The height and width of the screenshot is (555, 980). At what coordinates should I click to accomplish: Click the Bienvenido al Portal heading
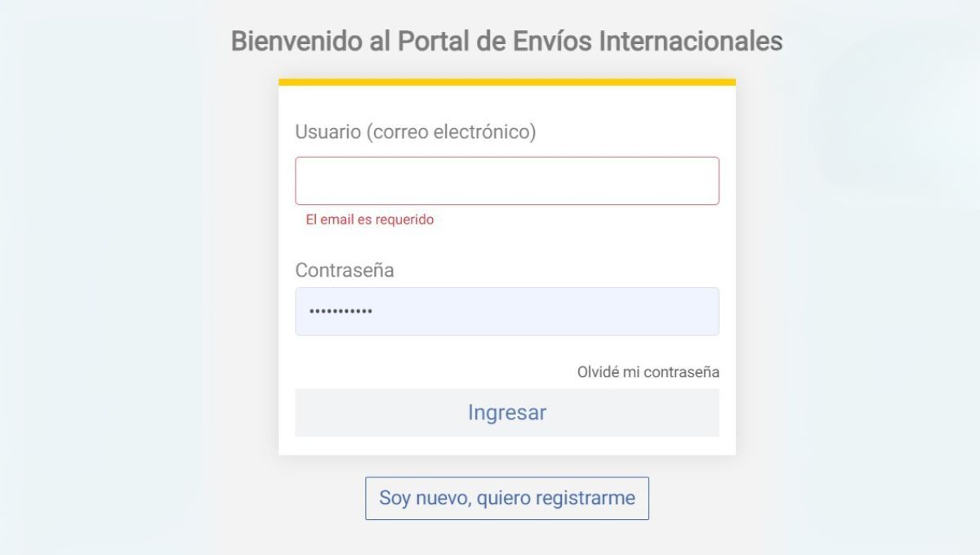(507, 41)
